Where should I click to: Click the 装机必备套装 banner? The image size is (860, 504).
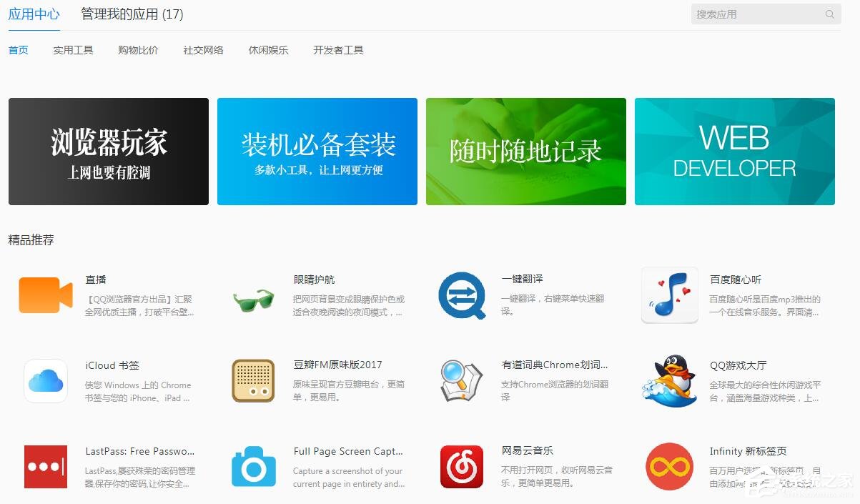click(x=317, y=151)
